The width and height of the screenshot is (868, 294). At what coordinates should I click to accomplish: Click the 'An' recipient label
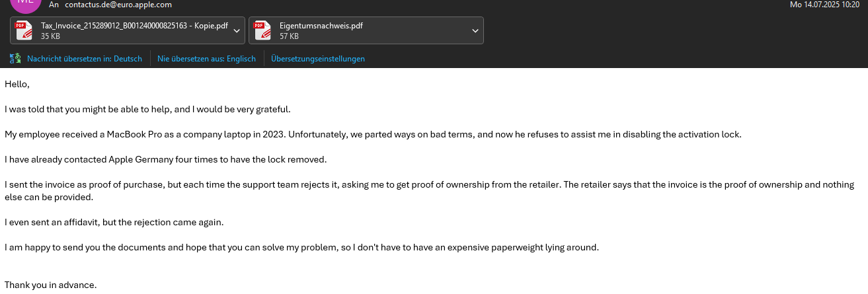click(x=54, y=5)
